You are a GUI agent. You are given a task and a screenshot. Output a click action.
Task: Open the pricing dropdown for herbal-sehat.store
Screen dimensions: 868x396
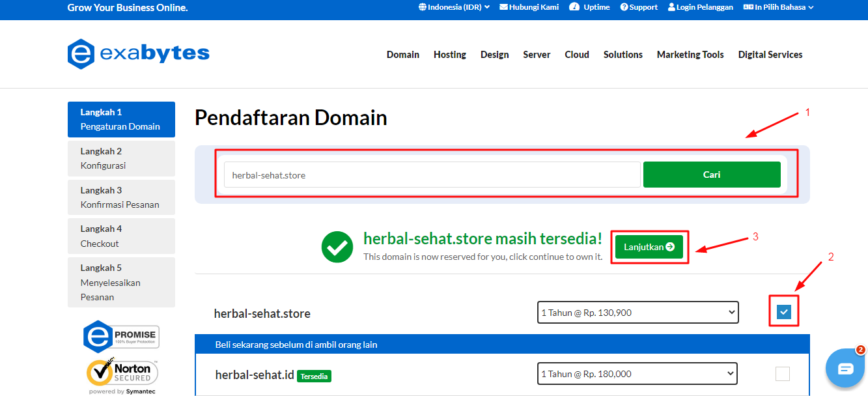637,312
